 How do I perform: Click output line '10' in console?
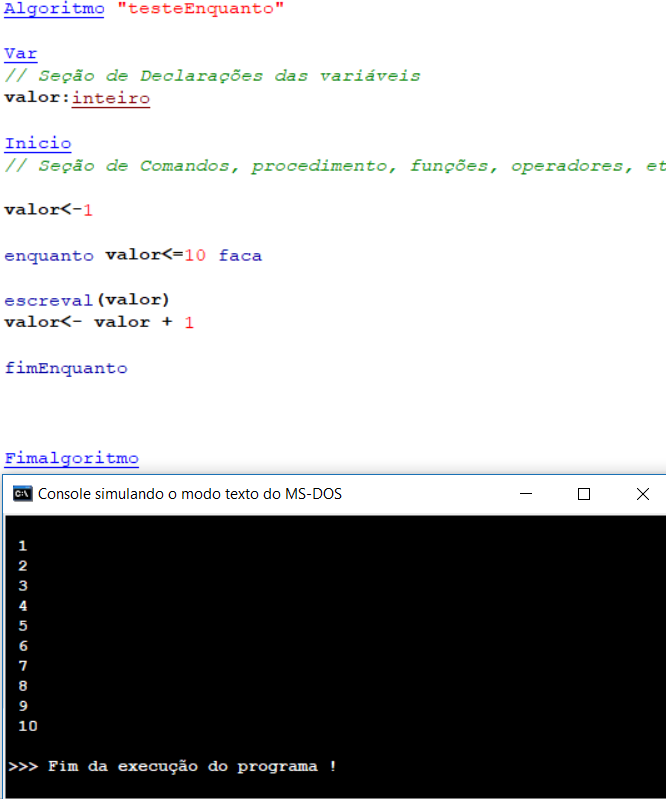point(28,726)
